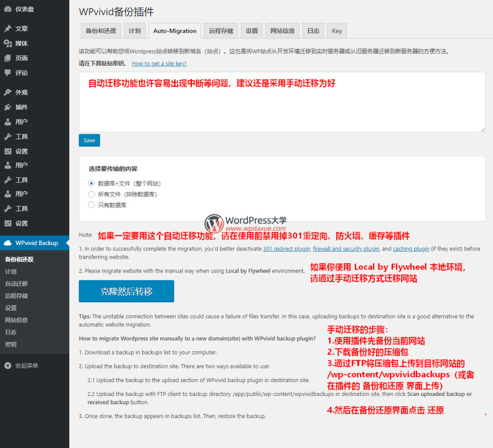493x448 pixels.
Task: Collapse sidebar using 收起菜单 arrow icon
Action: point(8,366)
